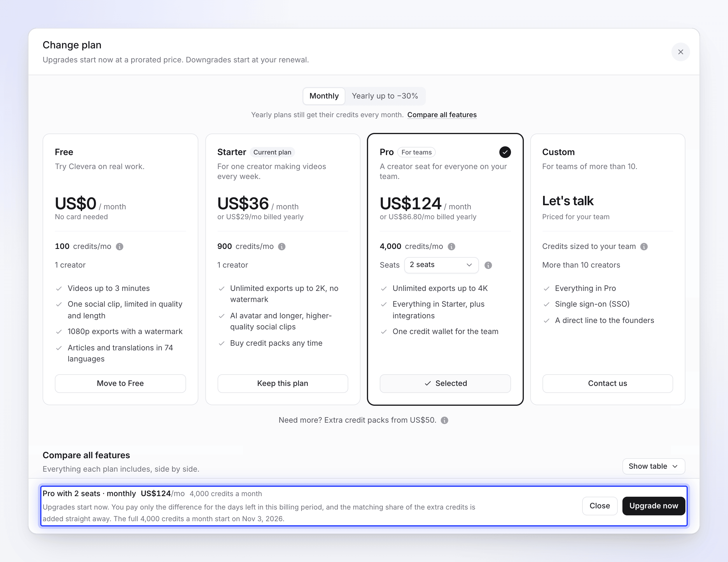Click info icon next to Credits sized to your team

coord(644,247)
